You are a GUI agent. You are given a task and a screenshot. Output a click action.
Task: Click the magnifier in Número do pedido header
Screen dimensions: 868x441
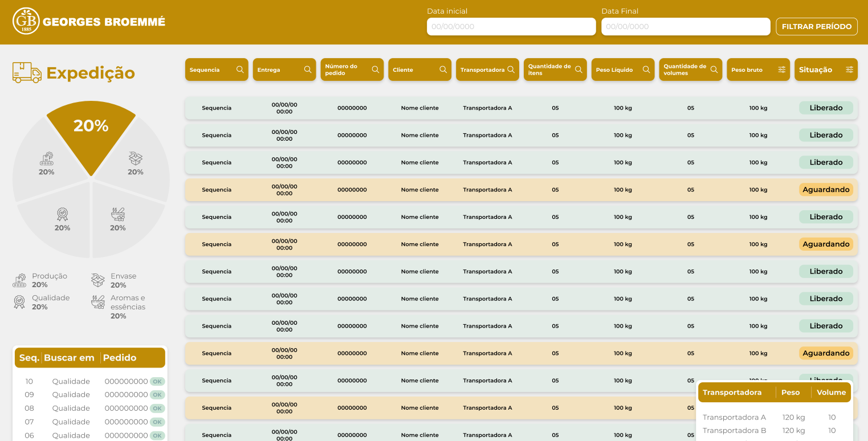click(x=376, y=70)
